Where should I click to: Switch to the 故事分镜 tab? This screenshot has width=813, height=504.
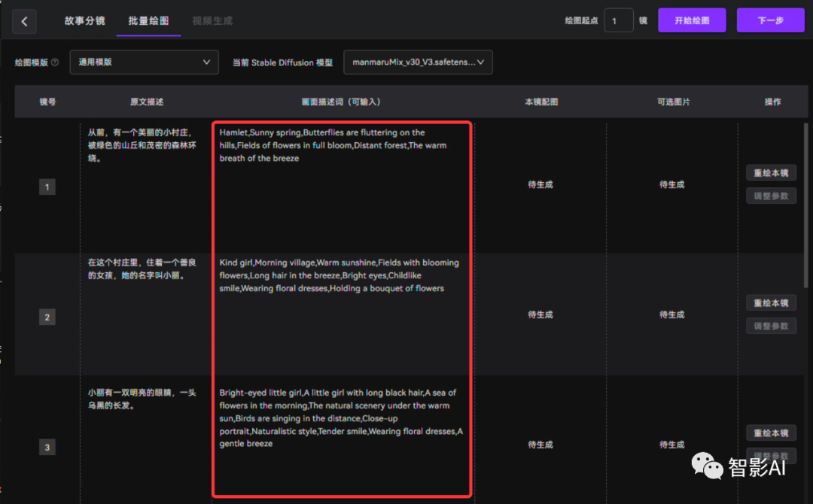click(84, 21)
